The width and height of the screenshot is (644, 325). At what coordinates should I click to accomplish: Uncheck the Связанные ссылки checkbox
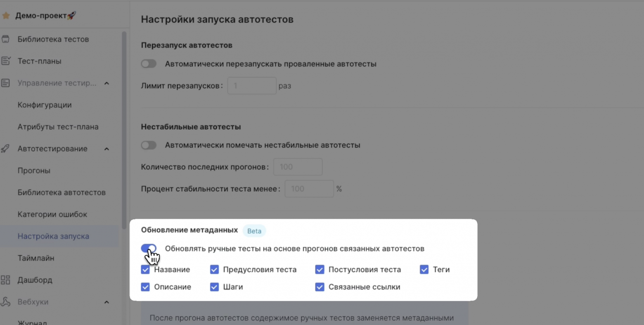point(320,287)
